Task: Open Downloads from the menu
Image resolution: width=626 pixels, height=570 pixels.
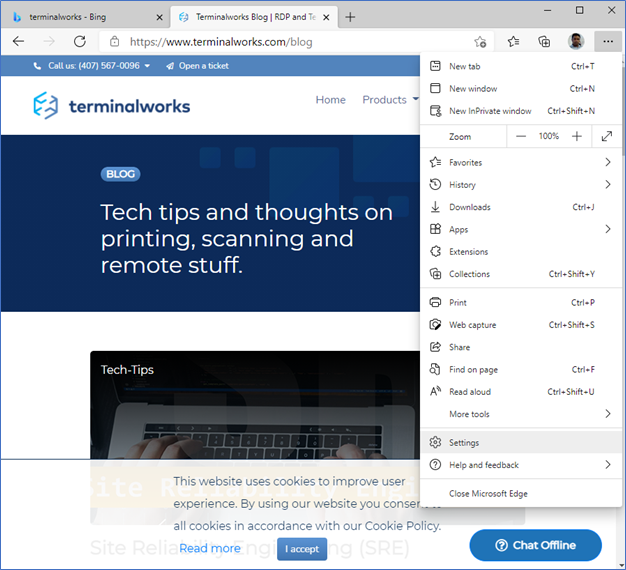Action: point(521,207)
